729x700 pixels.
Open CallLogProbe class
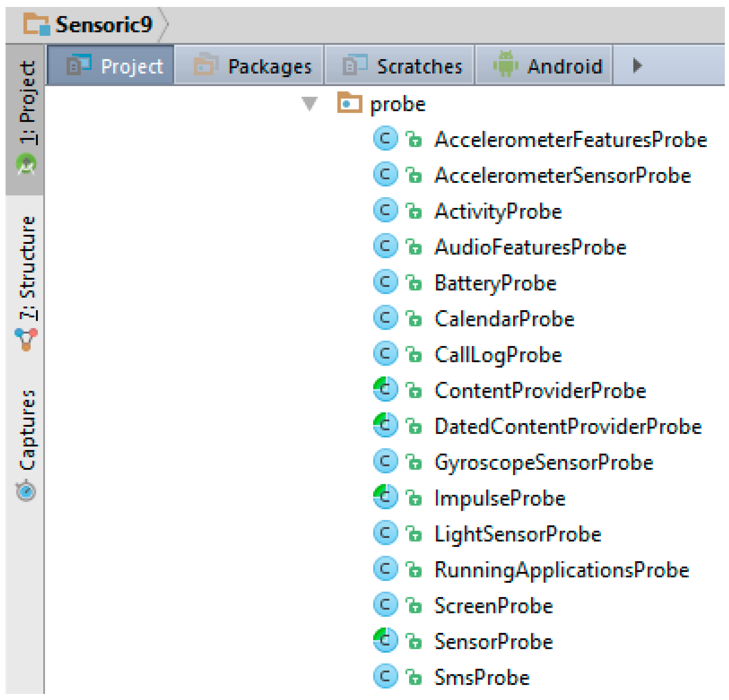coord(498,355)
